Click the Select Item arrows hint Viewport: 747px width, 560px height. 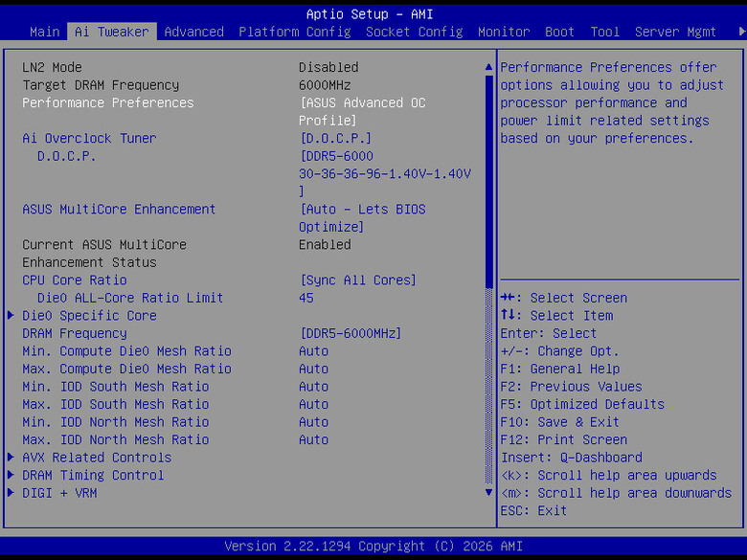click(x=557, y=316)
